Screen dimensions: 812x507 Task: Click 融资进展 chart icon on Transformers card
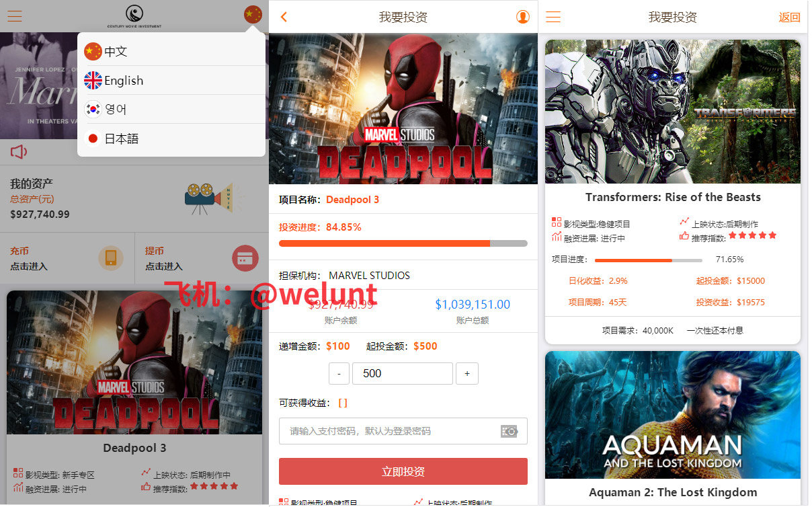[x=557, y=237]
